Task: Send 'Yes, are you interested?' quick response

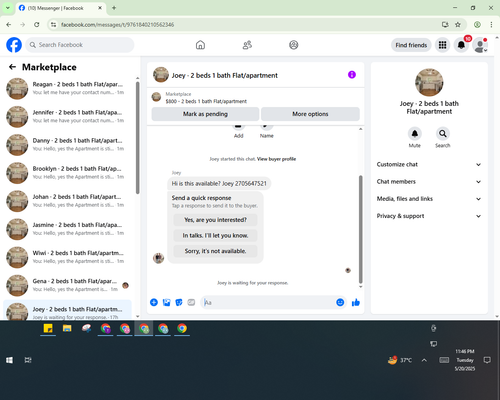Action: (x=215, y=220)
